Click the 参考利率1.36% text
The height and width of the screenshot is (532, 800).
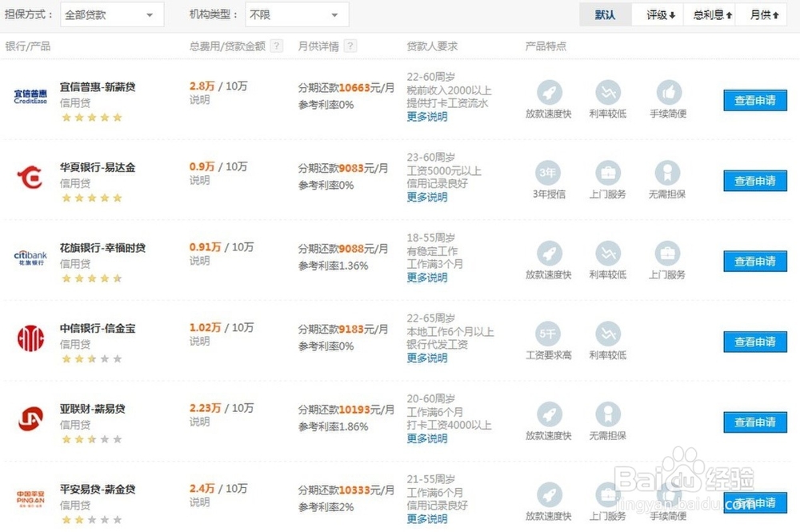[333, 266]
